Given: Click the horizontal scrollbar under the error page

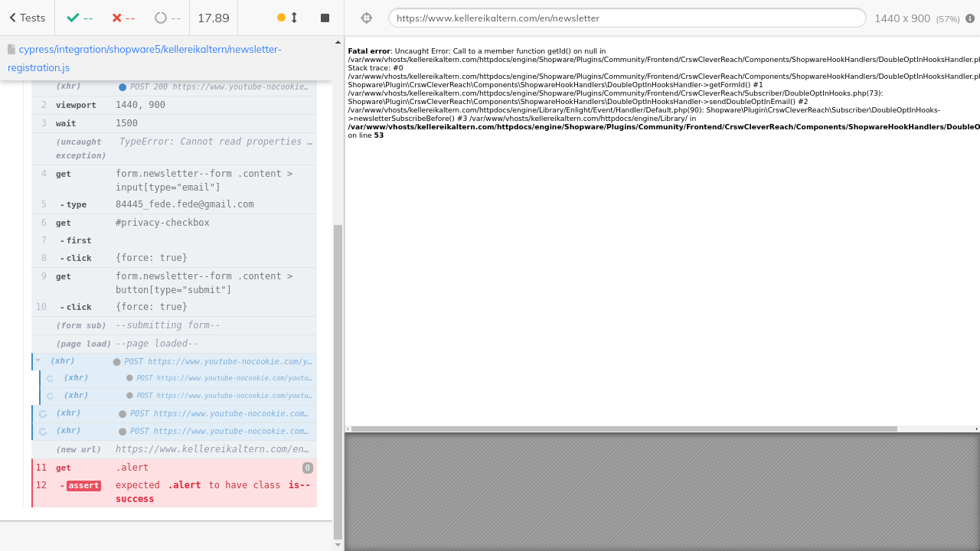Looking at the screenshot, I should (x=623, y=429).
